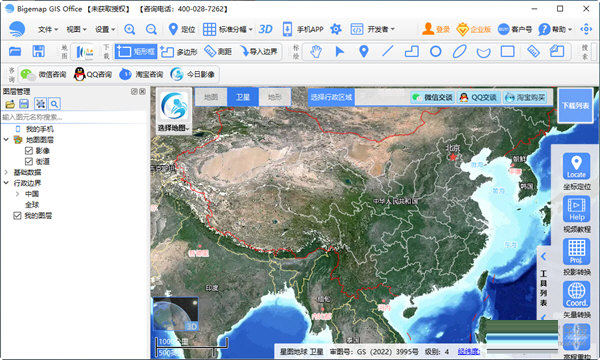Click the zoom-to-extent icon in layer panel
The height and width of the screenshot is (360, 600).
tap(40, 104)
